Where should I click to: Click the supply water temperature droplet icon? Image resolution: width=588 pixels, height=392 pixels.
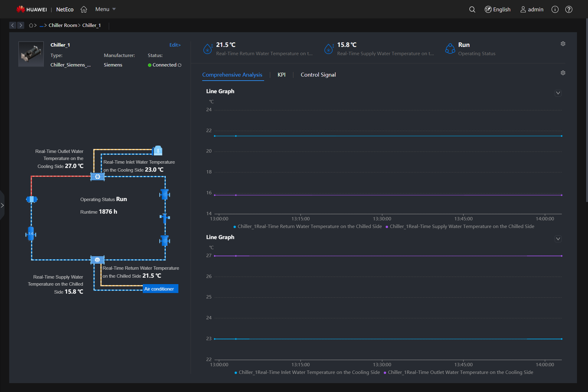click(x=329, y=48)
